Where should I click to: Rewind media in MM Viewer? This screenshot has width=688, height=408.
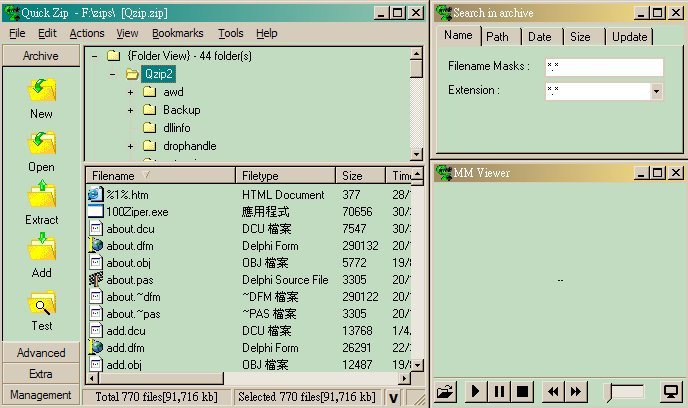coord(553,391)
